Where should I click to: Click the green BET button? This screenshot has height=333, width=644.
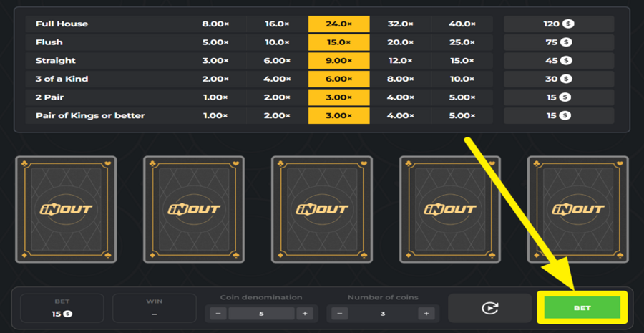[x=582, y=308]
